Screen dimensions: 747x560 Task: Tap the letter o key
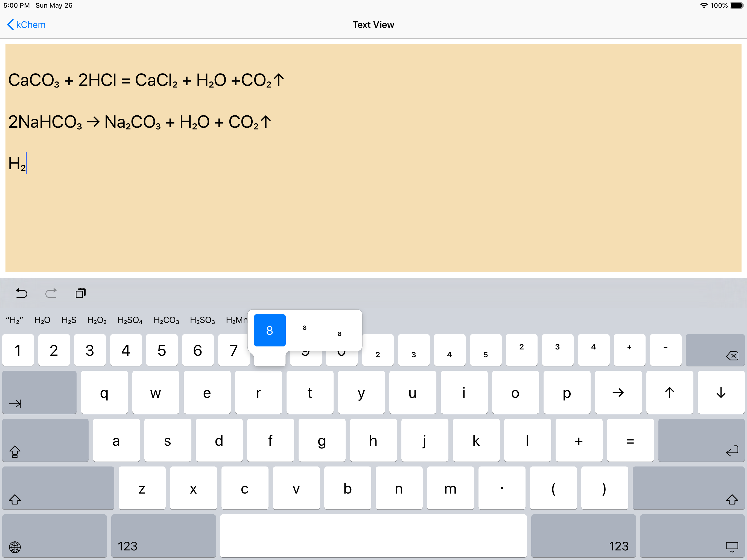point(515,392)
